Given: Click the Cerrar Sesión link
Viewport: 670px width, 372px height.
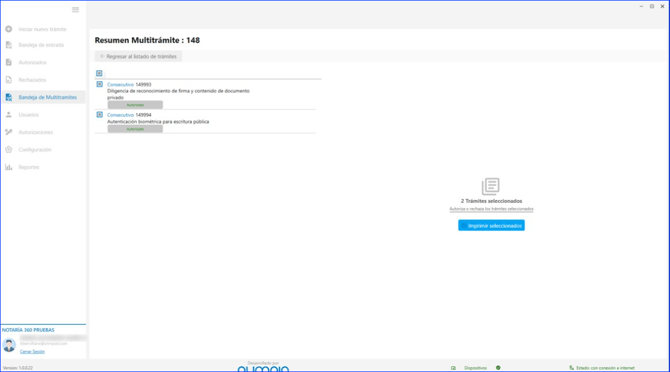Looking at the screenshot, I should pyautogui.click(x=32, y=351).
